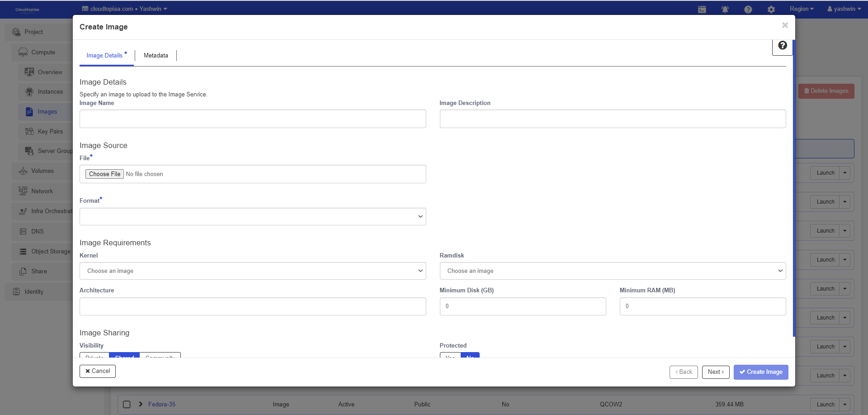Open the Format dropdown

[253, 217]
